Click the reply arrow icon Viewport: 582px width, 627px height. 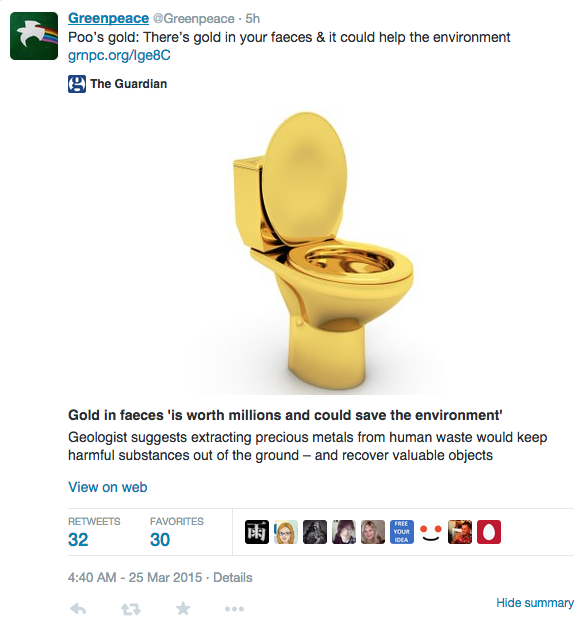coord(78,609)
